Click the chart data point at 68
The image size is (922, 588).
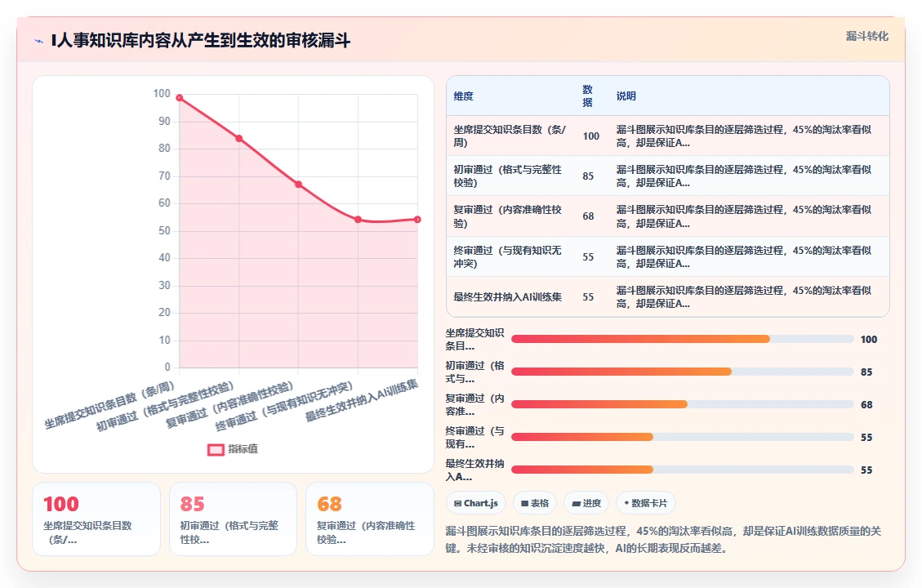(x=299, y=185)
